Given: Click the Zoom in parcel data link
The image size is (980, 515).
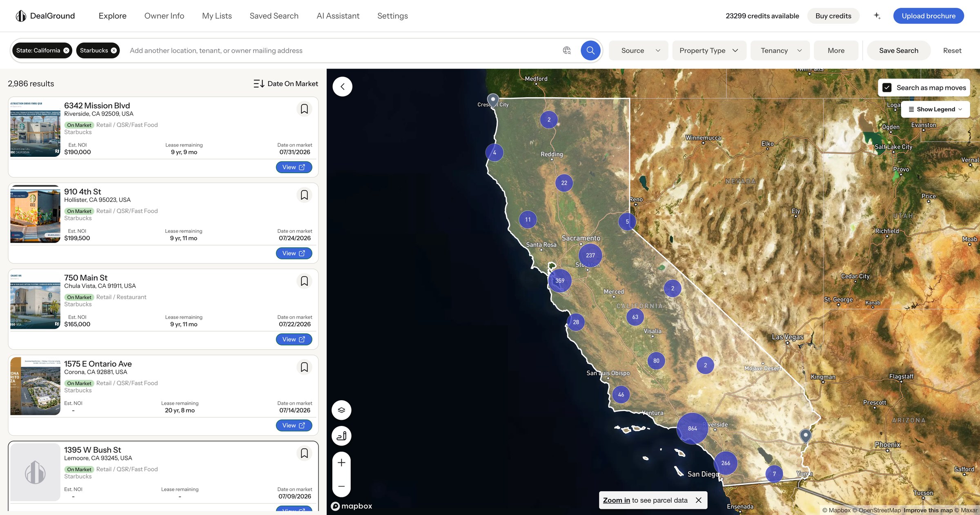Looking at the screenshot, I should tap(617, 500).
